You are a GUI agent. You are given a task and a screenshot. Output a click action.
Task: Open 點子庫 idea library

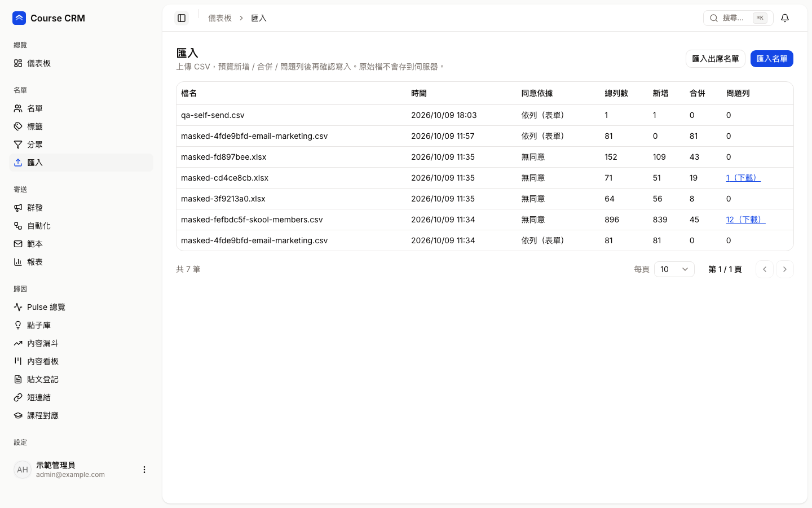pos(81,325)
